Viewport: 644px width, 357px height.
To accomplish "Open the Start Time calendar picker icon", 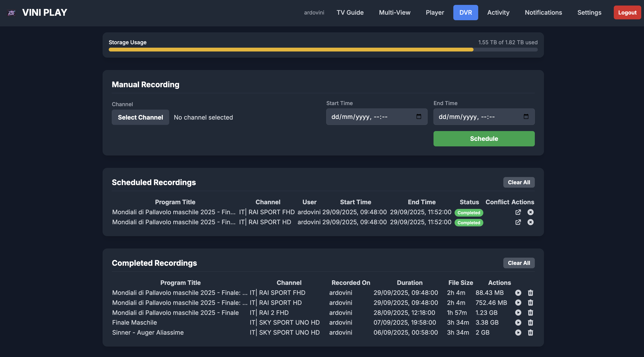I will click(x=419, y=117).
